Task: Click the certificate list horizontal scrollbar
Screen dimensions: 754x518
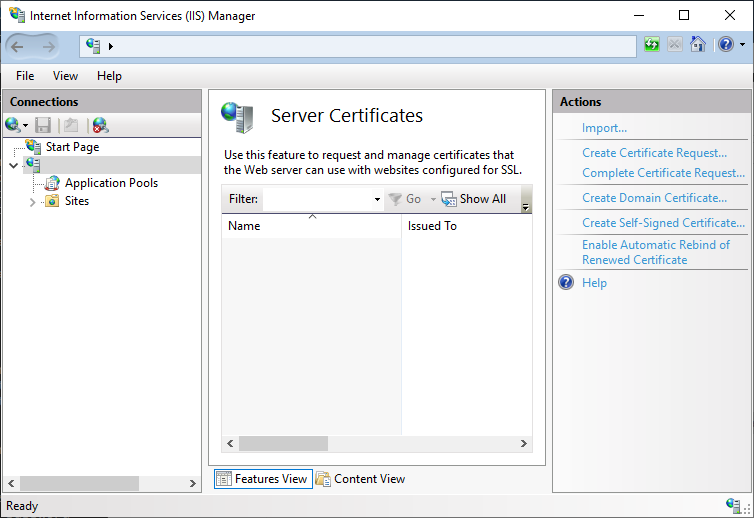Action: point(283,443)
